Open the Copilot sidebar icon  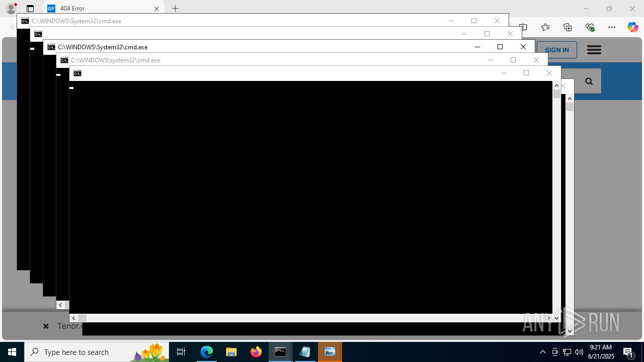pos(632,27)
